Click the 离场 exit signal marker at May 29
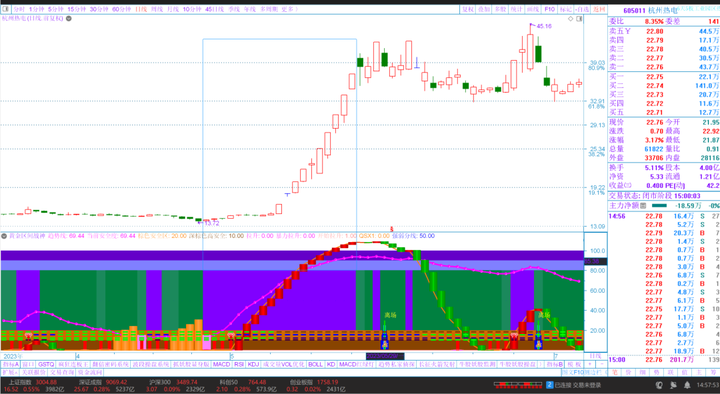The width and height of the screenshot is (720, 394). [x=390, y=315]
